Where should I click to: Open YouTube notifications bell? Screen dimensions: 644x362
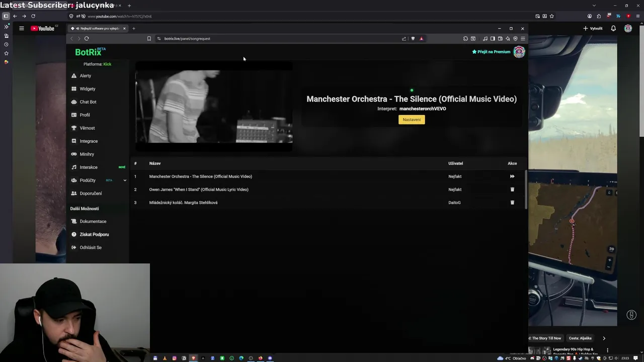[613, 29]
